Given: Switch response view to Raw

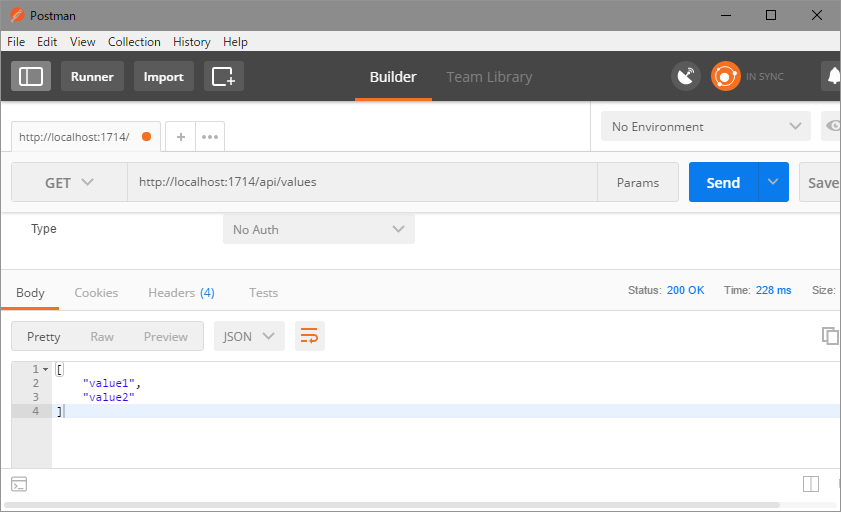Looking at the screenshot, I should click(x=102, y=336).
